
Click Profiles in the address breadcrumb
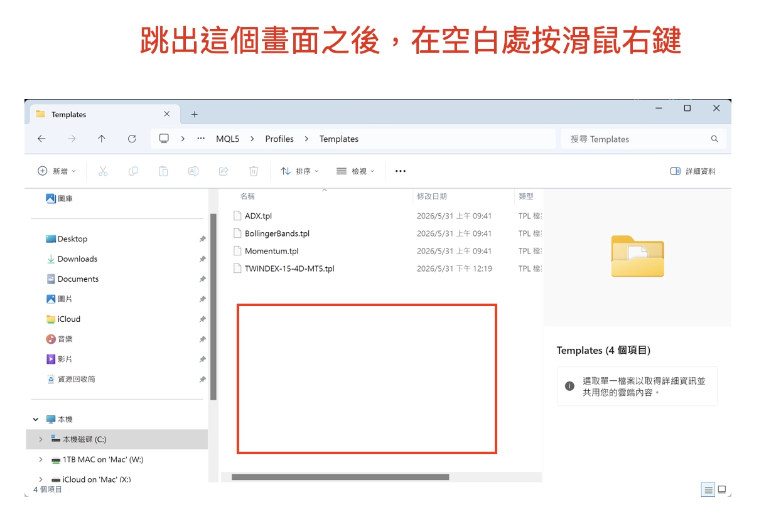[x=279, y=139]
